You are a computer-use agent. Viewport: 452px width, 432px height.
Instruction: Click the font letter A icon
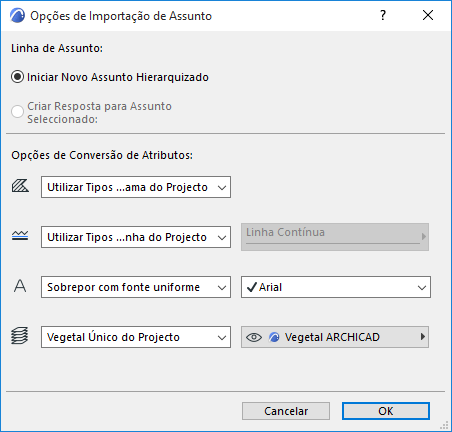tap(20, 286)
